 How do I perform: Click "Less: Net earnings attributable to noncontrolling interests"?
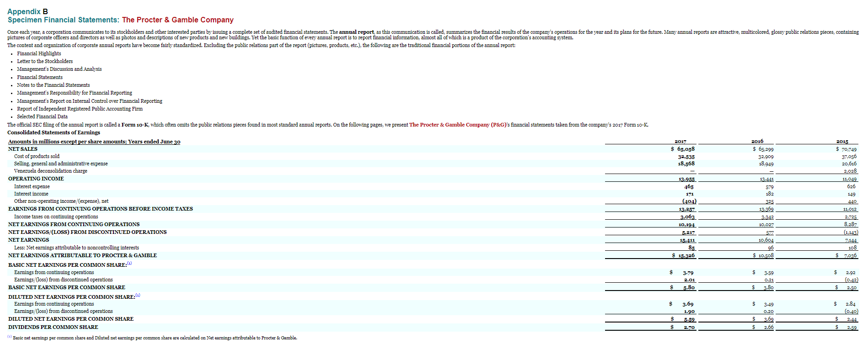[x=76, y=248]
